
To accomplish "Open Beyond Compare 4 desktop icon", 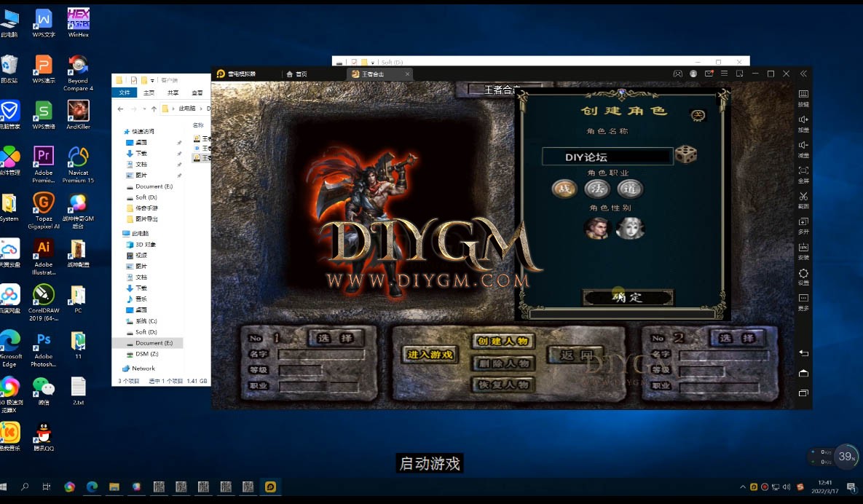I will point(78,73).
